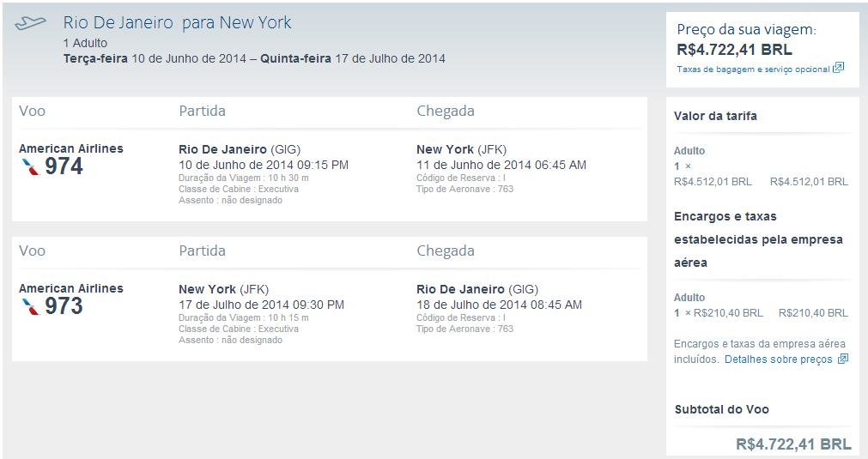Screen dimensions: 868x459
Task: Open Taxas de bagagem e serviço opcional link
Action: pyautogui.click(x=753, y=69)
